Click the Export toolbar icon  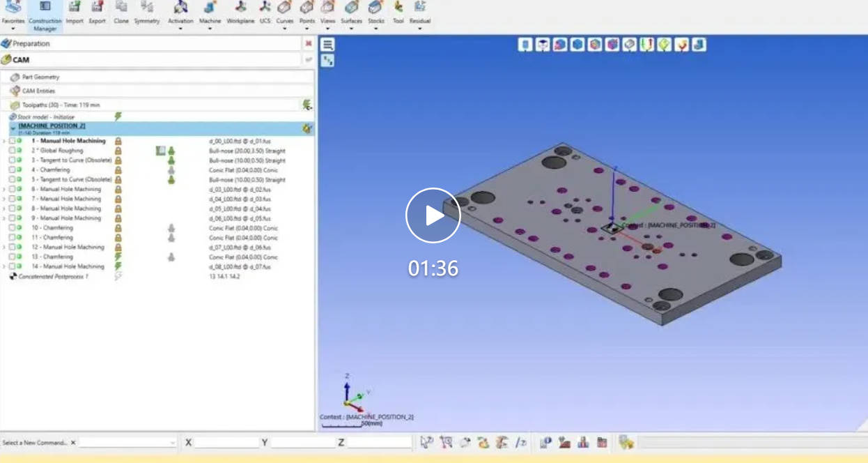click(98, 13)
